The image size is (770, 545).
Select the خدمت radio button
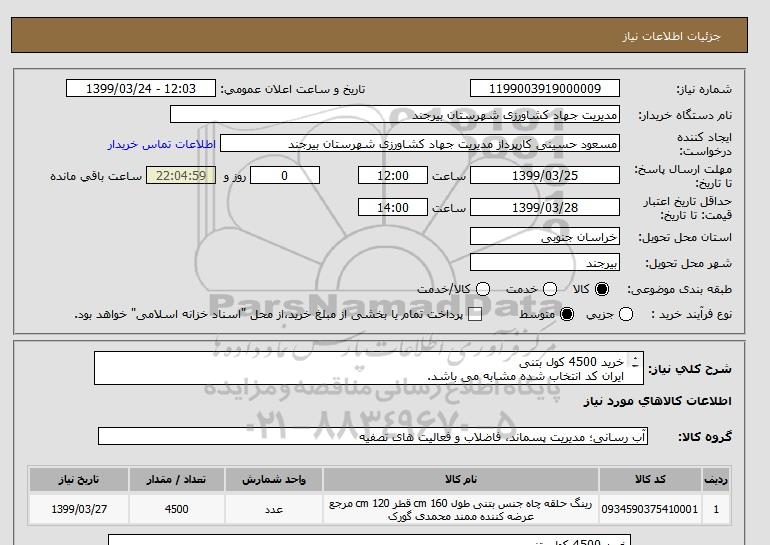tap(550, 289)
